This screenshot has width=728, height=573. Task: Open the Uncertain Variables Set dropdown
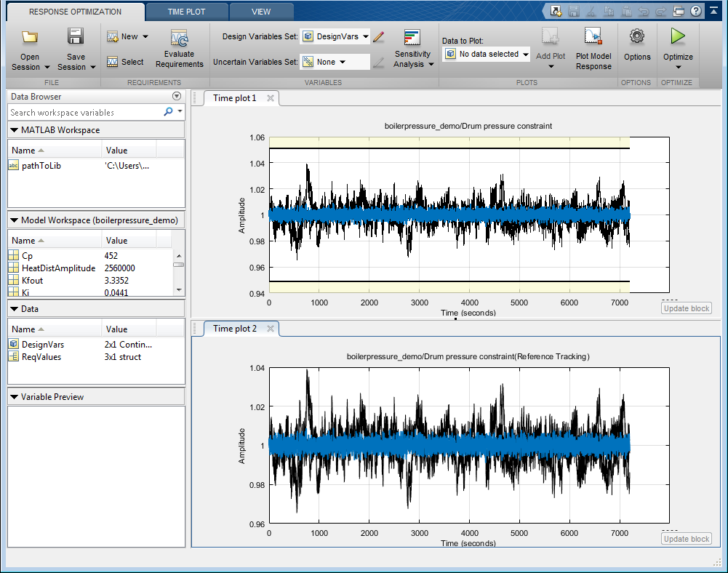(x=335, y=63)
